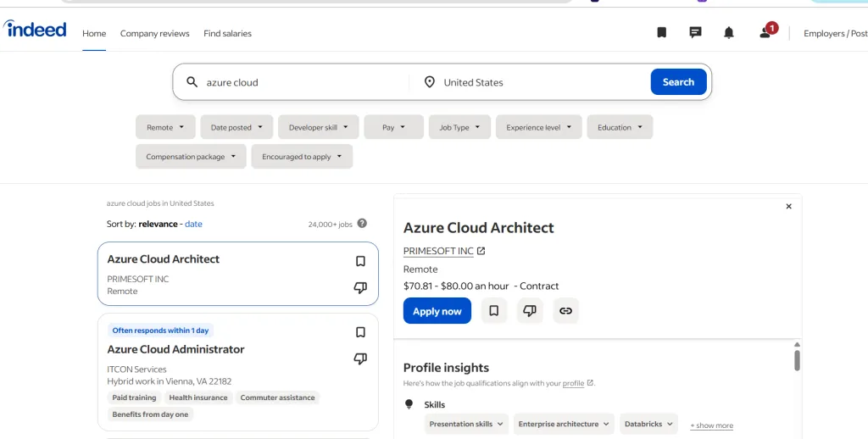Click the Health insurance benefit tag
Image resolution: width=868 pixels, height=439 pixels.
pos(198,397)
